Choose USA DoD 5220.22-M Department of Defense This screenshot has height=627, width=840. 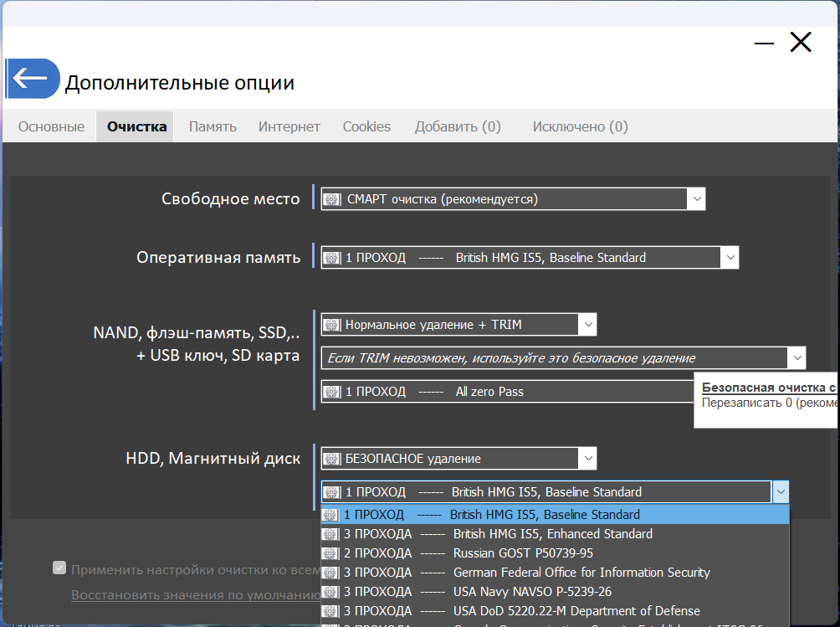click(x=576, y=611)
